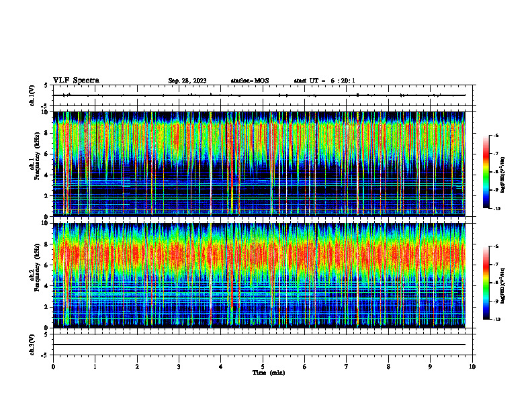Image resolution: width=532 pixels, height=411 pixels.
Task: Click the "ch.3(V)" waveform axis label
Action: (x=32, y=345)
